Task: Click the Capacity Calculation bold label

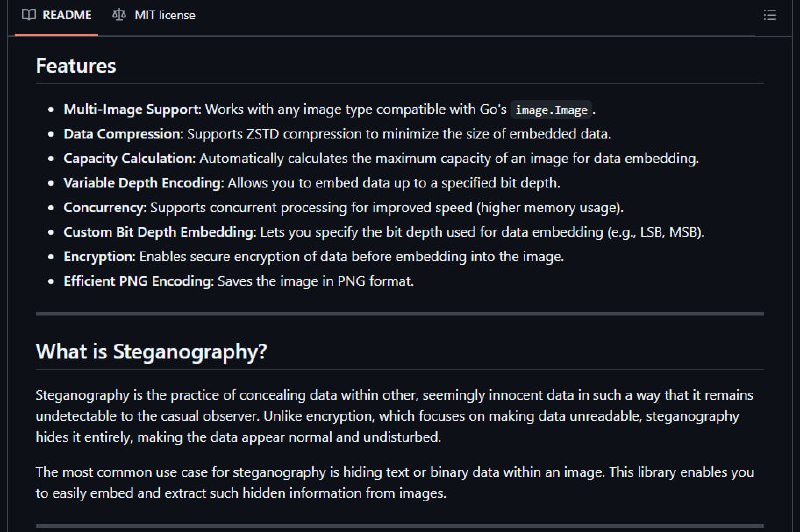Action: click(x=130, y=158)
